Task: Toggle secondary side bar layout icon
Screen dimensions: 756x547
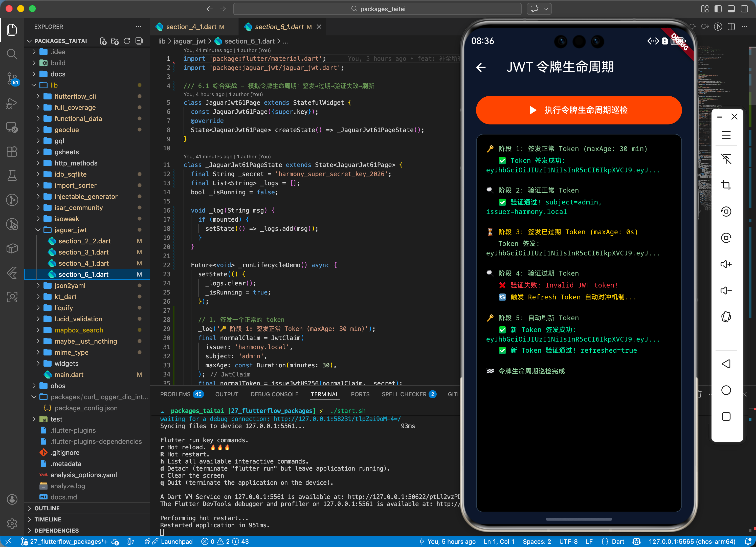Action: click(x=744, y=9)
